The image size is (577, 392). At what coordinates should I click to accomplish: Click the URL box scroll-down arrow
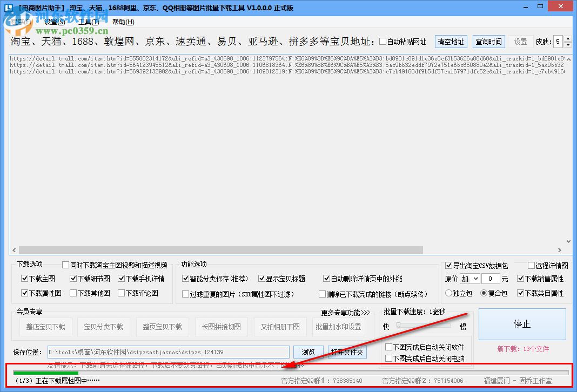tap(568, 241)
